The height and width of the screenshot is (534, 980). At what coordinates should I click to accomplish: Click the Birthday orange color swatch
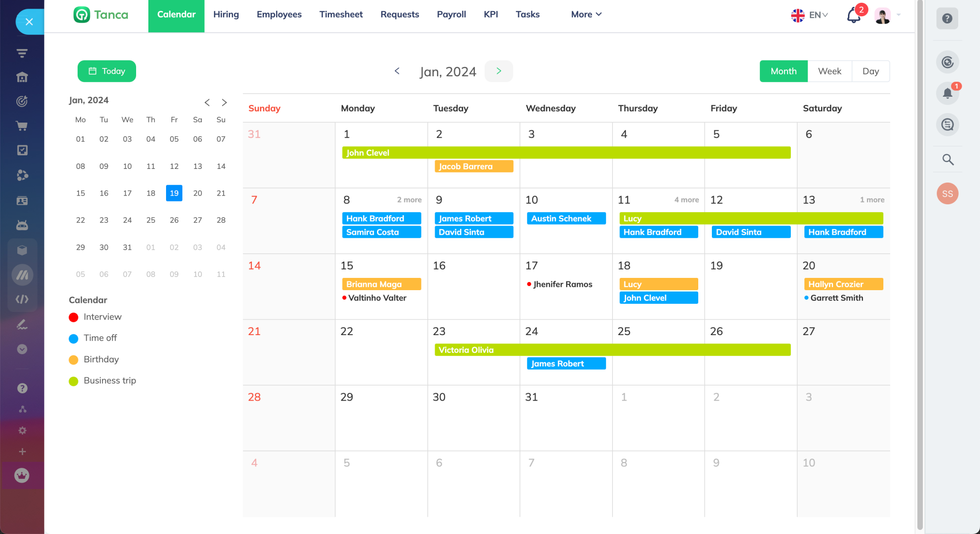73,360
